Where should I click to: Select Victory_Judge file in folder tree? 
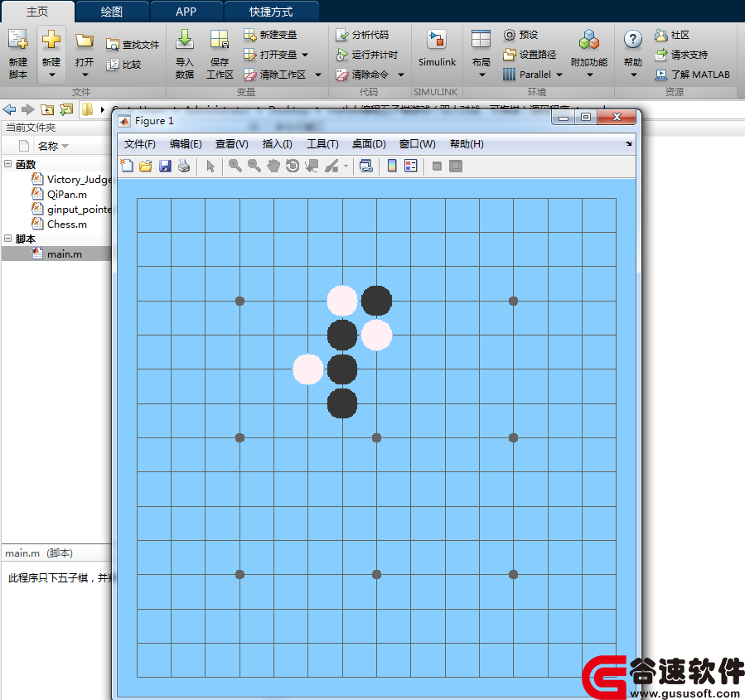(x=71, y=179)
